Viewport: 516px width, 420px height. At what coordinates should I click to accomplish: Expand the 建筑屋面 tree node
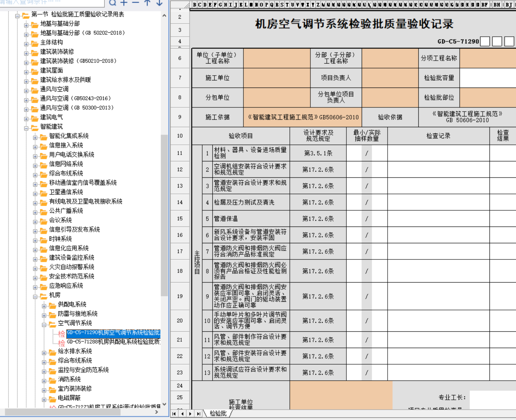click(x=26, y=72)
